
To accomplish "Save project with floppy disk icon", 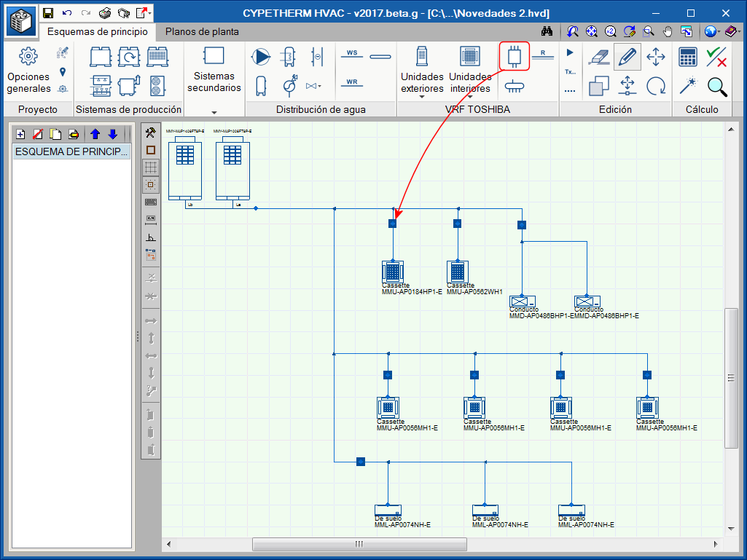I will click(48, 13).
